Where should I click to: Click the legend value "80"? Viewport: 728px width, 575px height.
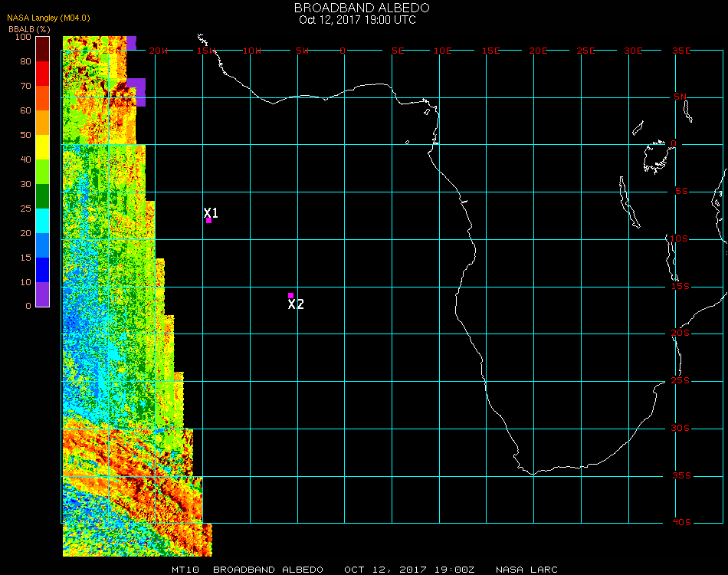(25, 61)
